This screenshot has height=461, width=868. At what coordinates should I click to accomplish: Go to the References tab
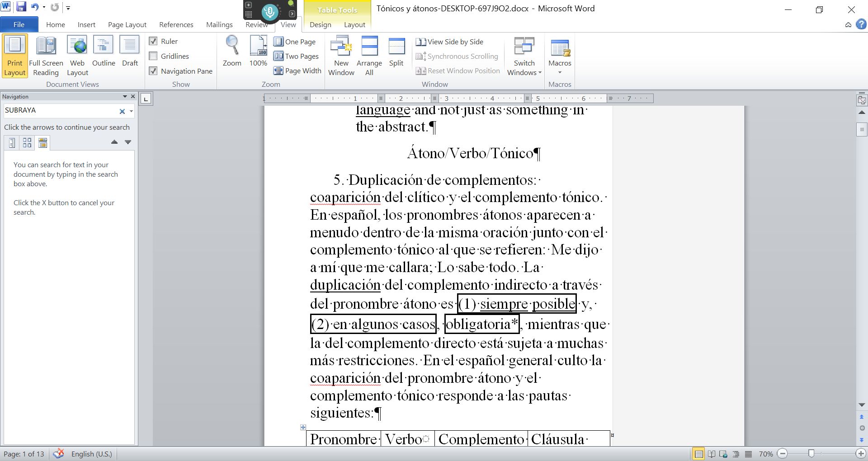tap(176, 24)
